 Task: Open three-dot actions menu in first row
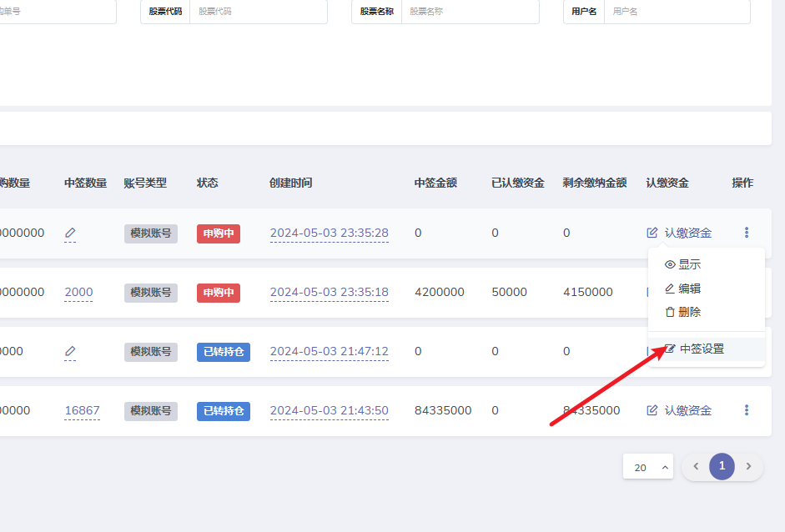(x=747, y=233)
